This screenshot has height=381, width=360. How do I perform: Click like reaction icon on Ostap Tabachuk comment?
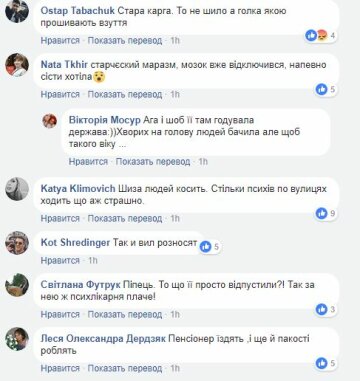click(311, 35)
